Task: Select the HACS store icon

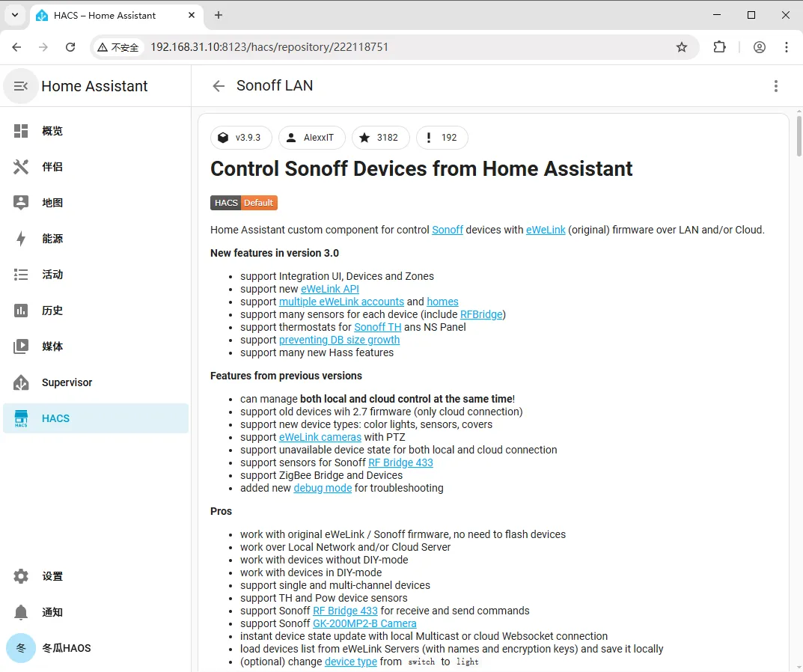Action: click(20, 418)
